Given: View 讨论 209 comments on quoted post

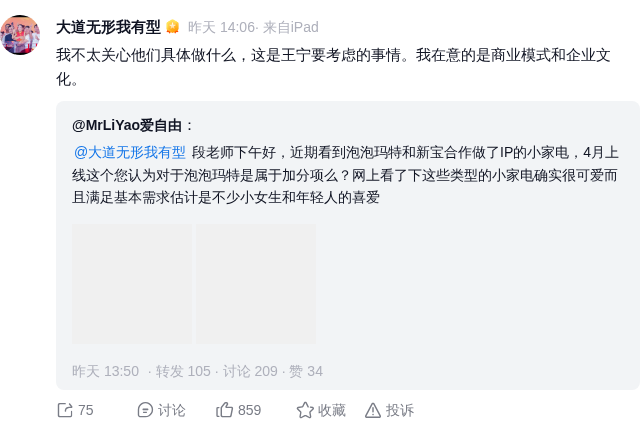Looking at the screenshot, I should tap(250, 371).
